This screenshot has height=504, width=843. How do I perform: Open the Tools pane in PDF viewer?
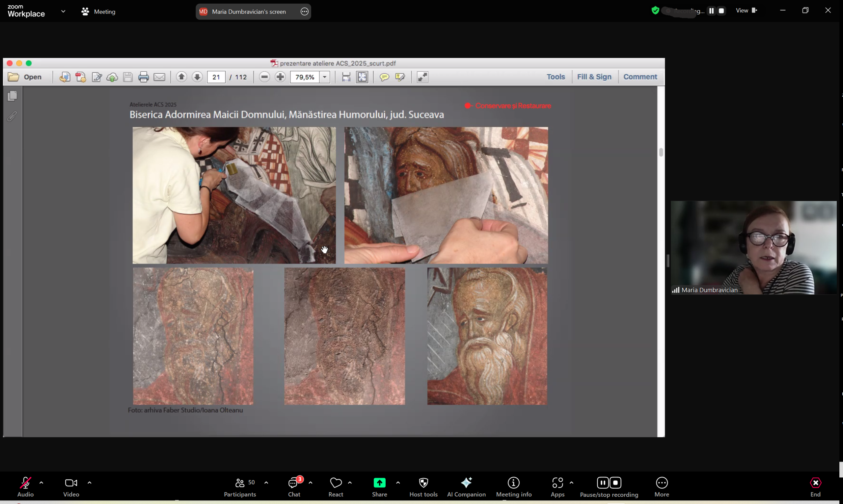[x=556, y=77]
